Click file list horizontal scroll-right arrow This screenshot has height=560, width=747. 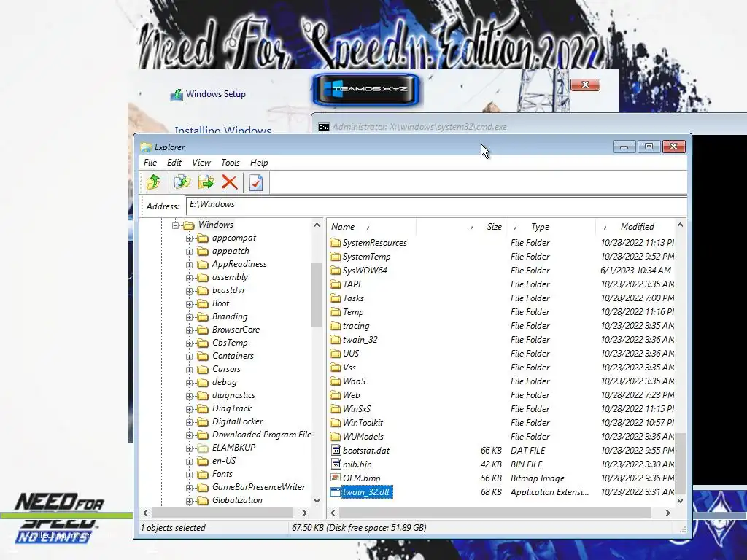pos(668,513)
